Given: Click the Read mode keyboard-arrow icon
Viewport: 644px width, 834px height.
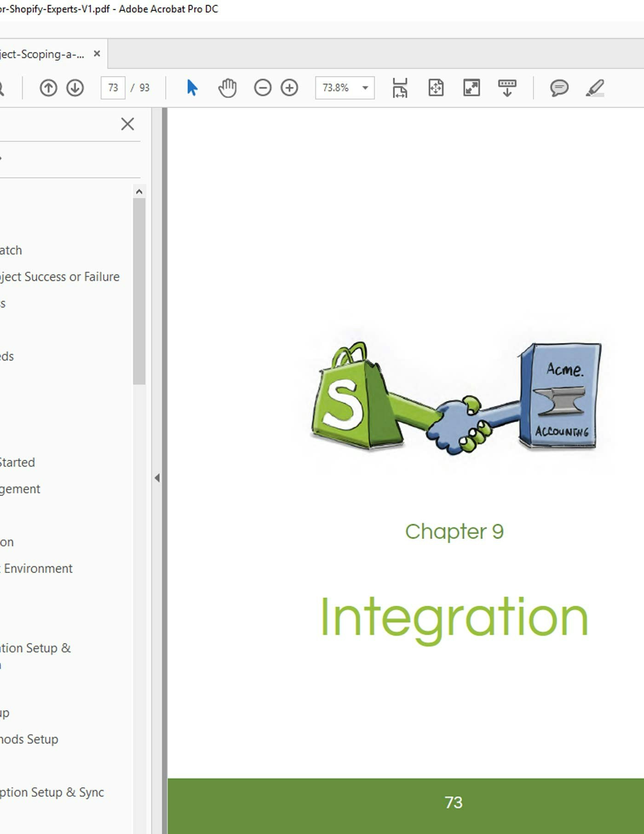Looking at the screenshot, I should (507, 87).
